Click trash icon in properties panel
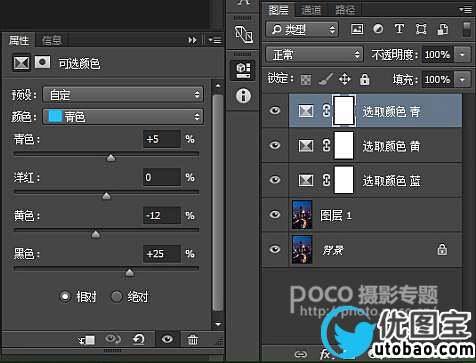 point(193,340)
